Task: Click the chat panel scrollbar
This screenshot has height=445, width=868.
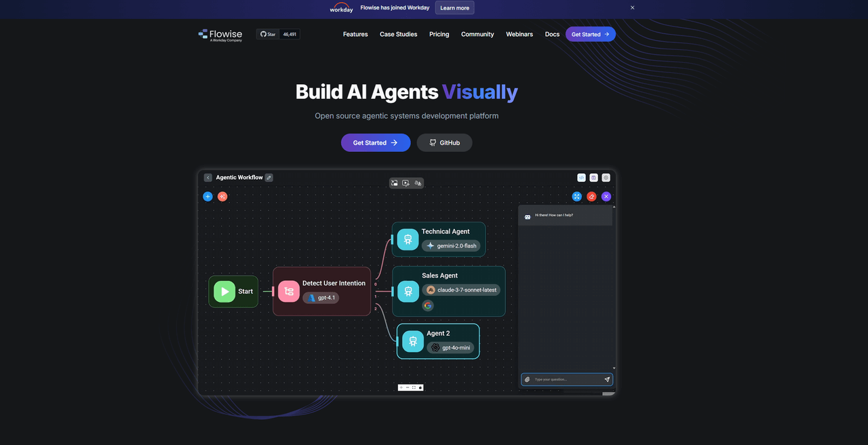Action: pos(614,287)
